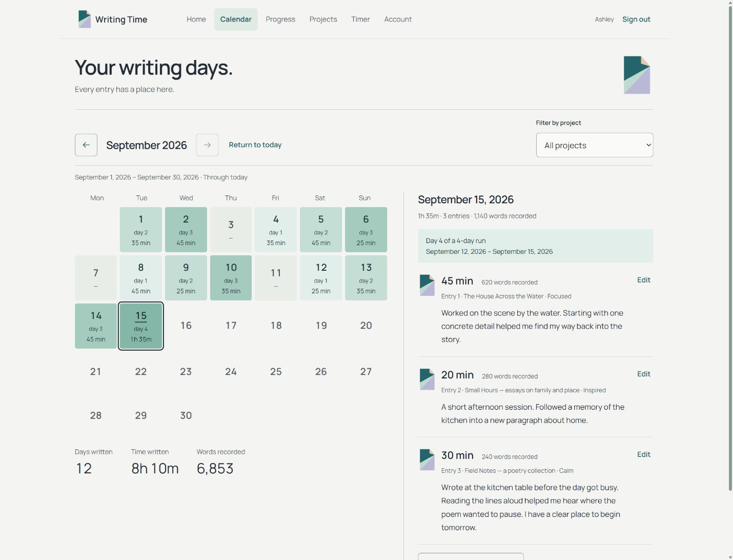Open the Progress tab
Image resolution: width=733 pixels, height=560 pixels.
pyautogui.click(x=280, y=19)
